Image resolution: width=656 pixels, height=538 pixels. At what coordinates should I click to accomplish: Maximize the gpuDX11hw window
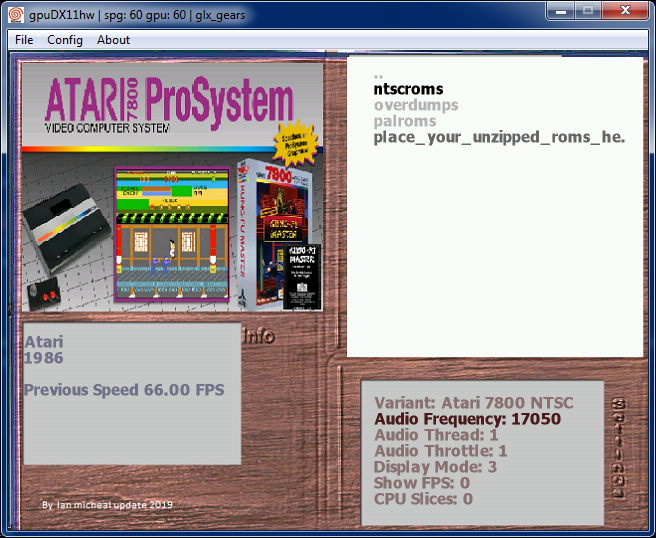(588, 10)
